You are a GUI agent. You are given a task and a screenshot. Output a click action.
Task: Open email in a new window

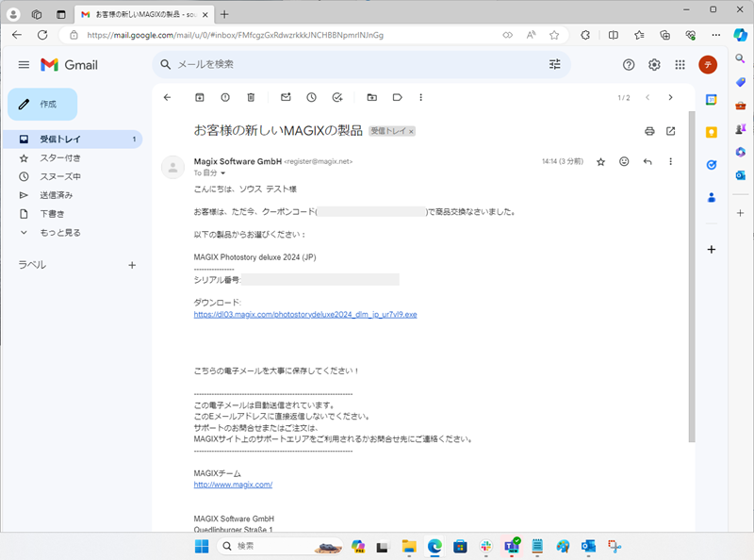point(671,131)
